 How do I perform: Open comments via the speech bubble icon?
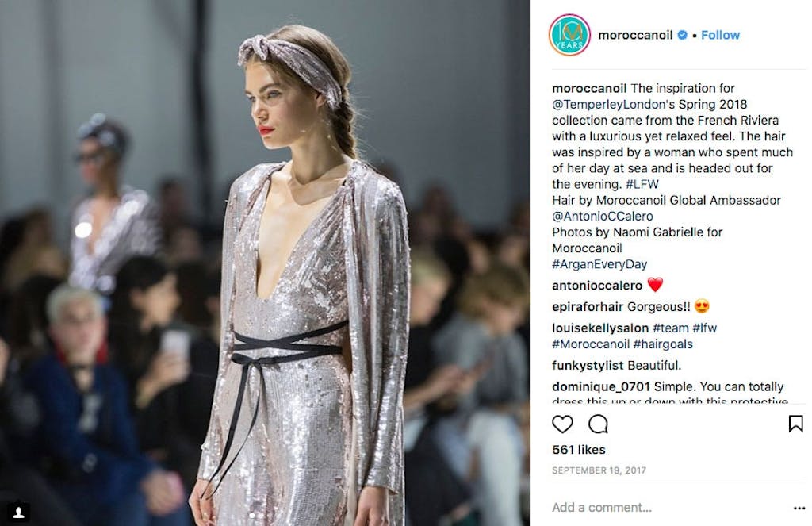(598, 424)
